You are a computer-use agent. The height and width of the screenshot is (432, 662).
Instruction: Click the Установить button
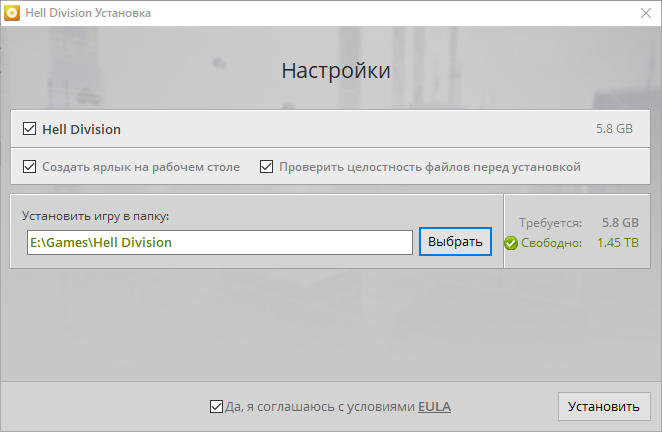click(604, 407)
